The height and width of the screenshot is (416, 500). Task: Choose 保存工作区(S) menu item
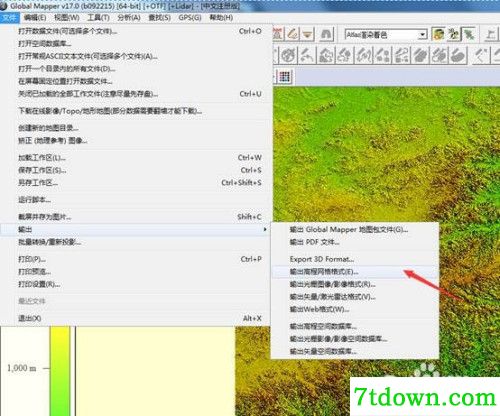pos(135,170)
